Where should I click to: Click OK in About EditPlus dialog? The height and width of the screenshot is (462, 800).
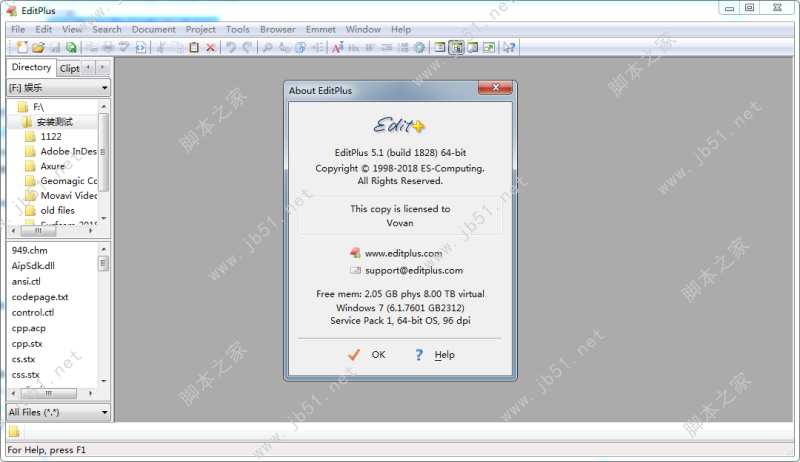coord(368,354)
